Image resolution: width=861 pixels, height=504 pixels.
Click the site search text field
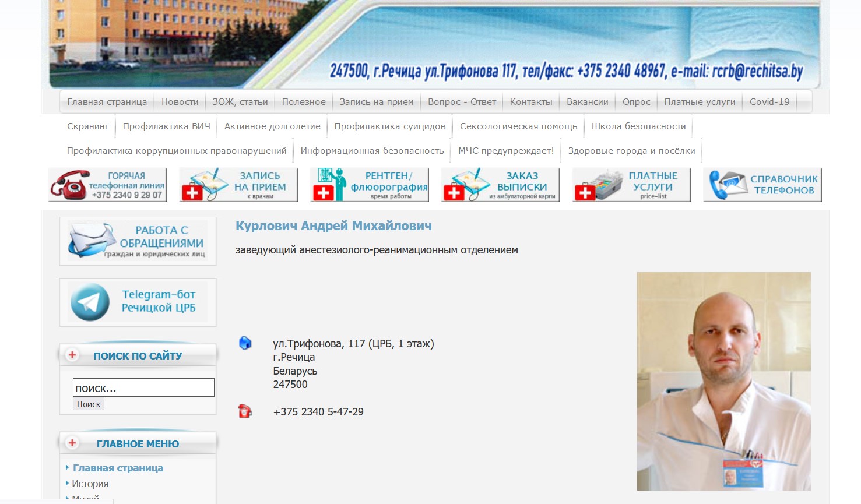(143, 388)
